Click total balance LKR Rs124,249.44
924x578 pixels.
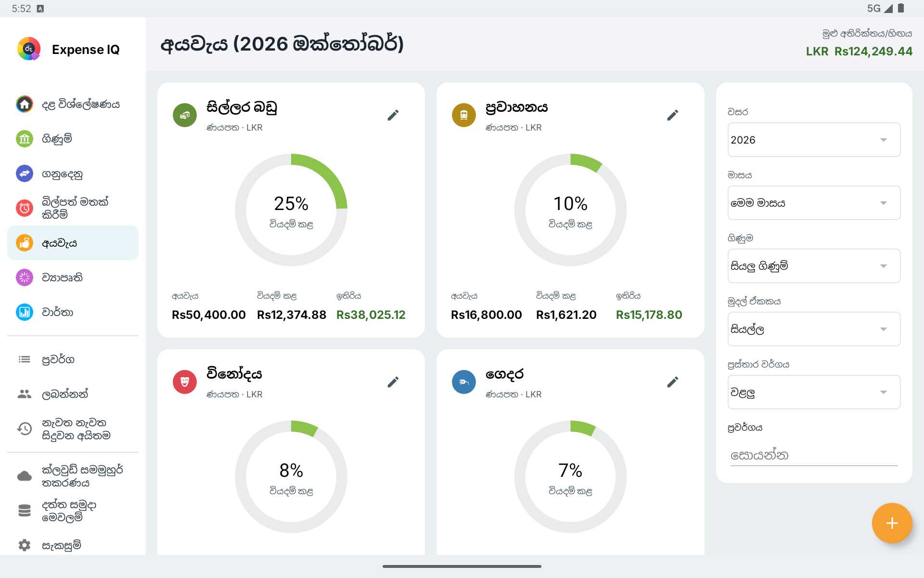point(859,51)
